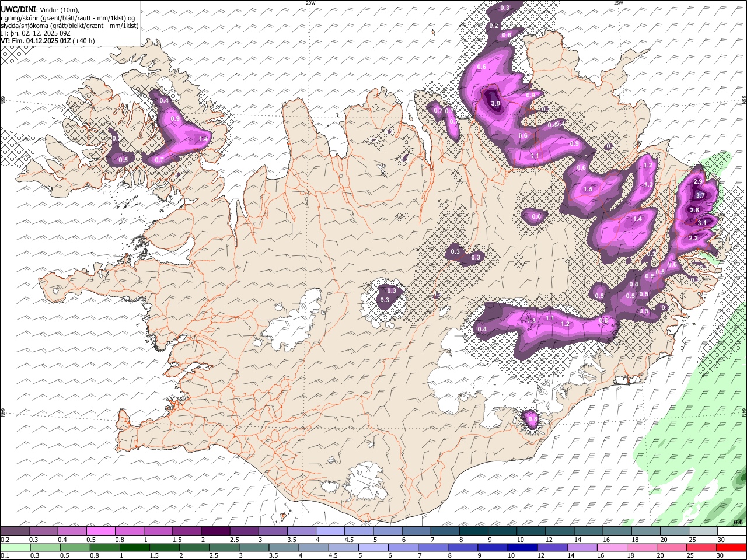
Task: Click the bright pink upper legend swatch for 0.5–0.8
Action: (101, 531)
